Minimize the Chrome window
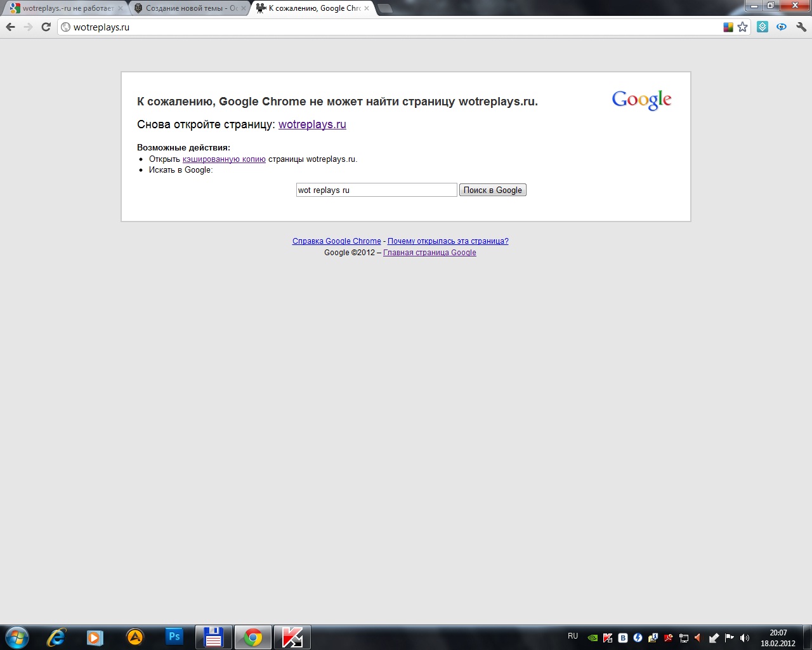The width and height of the screenshot is (812, 650). tap(754, 6)
